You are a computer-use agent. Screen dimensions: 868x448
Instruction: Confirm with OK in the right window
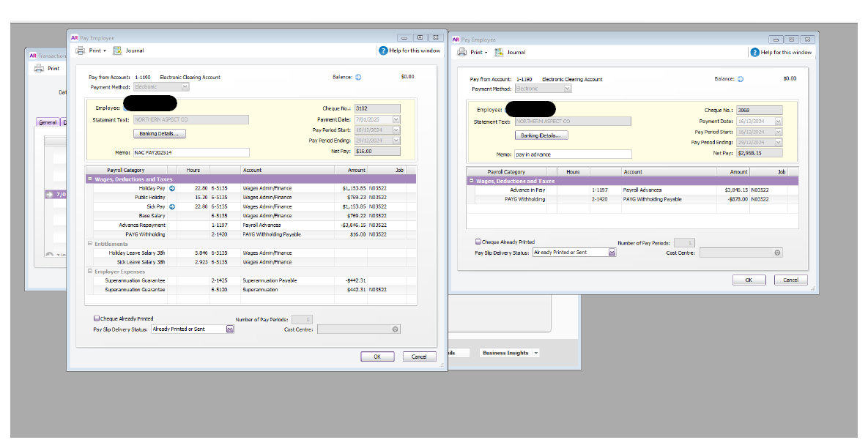[749, 279]
